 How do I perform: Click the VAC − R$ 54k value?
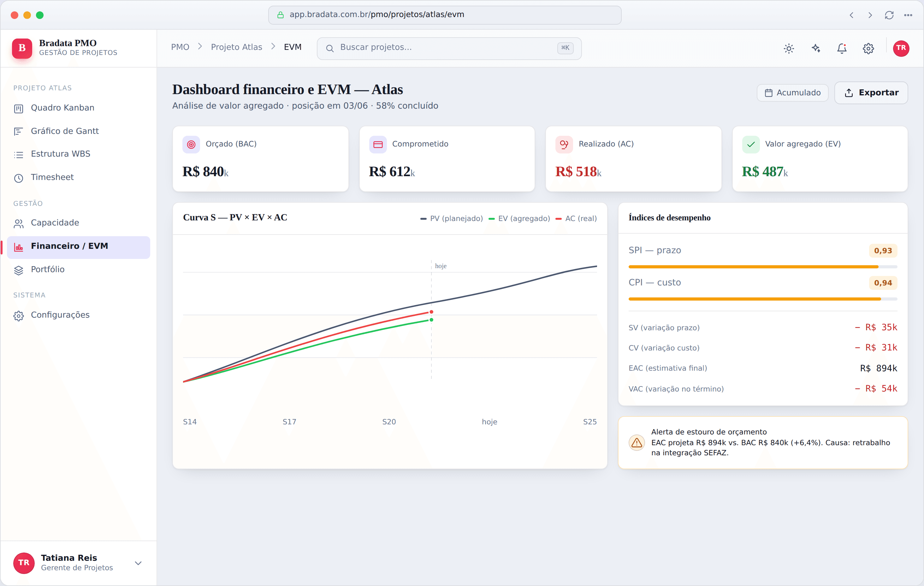[876, 389]
